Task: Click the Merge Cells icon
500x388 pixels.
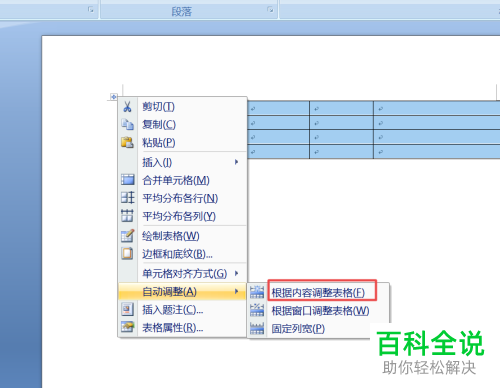Action: (x=127, y=180)
